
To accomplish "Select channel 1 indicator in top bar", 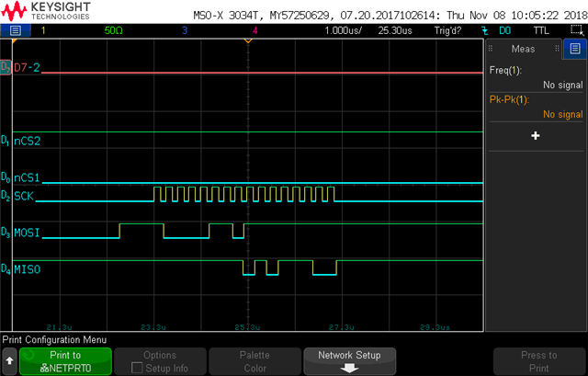I will (43, 30).
